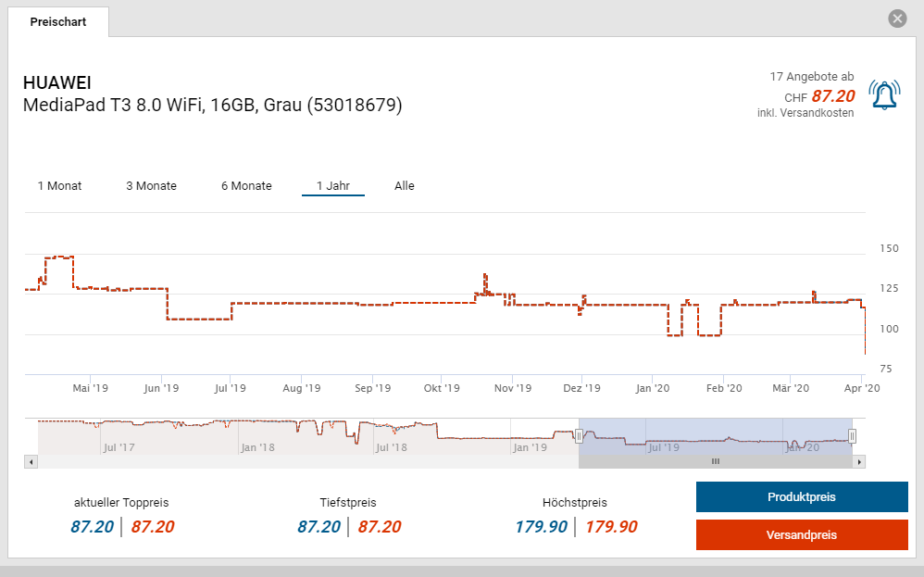Click the horizontal scrollbar thumb
Image resolution: width=924 pixels, height=577 pixels.
(x=715, y=461)
